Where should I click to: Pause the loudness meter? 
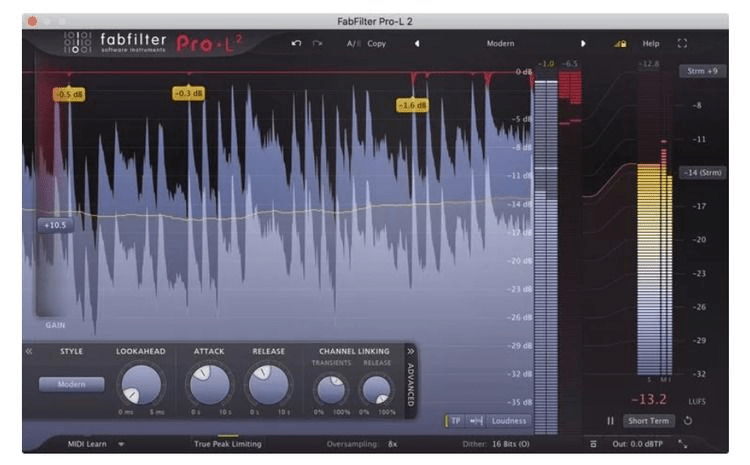click(x=610, y=421)
